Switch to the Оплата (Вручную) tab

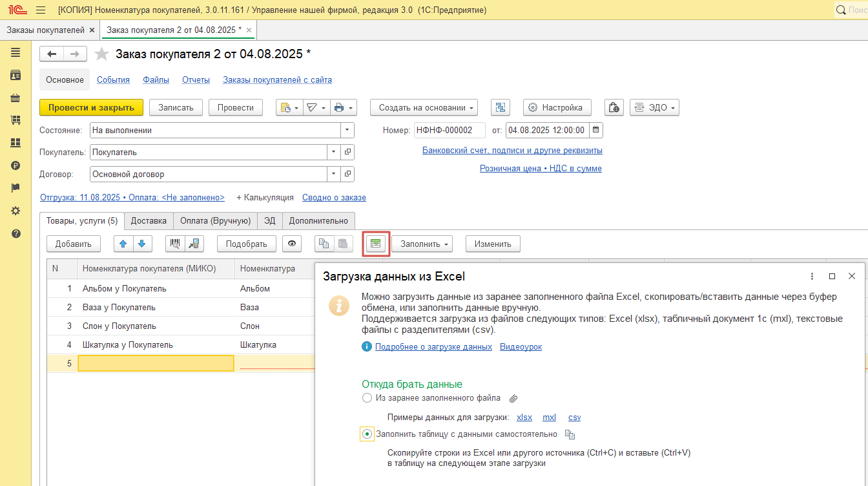(216, 221)
